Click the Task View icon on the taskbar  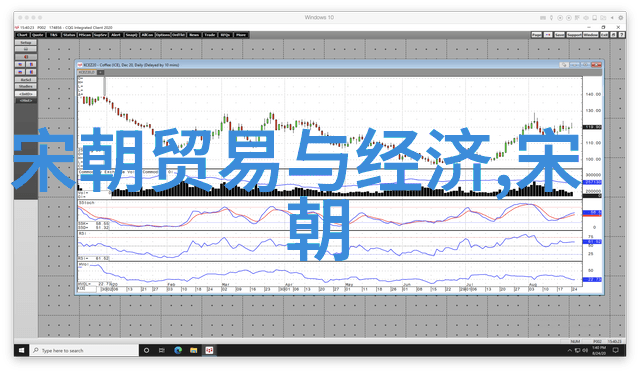coord(162,350)
